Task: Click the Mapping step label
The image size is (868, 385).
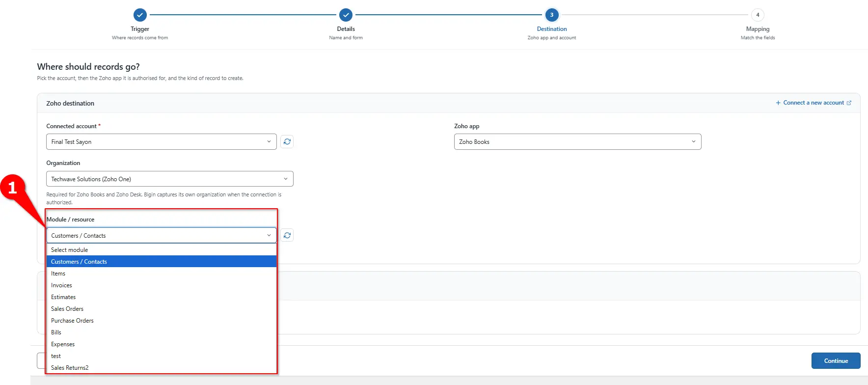Action: (x=758, y=29)
